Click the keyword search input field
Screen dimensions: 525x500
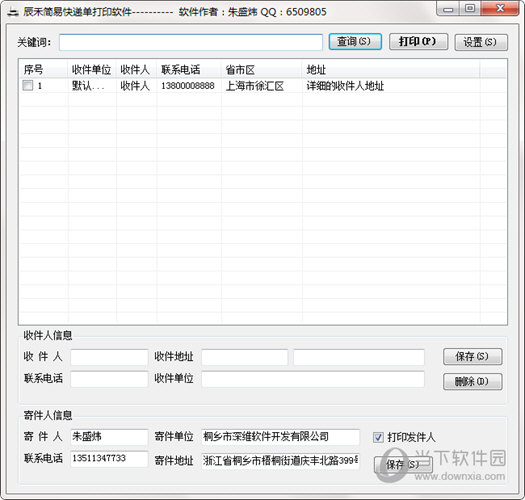[x=191, y=42]
